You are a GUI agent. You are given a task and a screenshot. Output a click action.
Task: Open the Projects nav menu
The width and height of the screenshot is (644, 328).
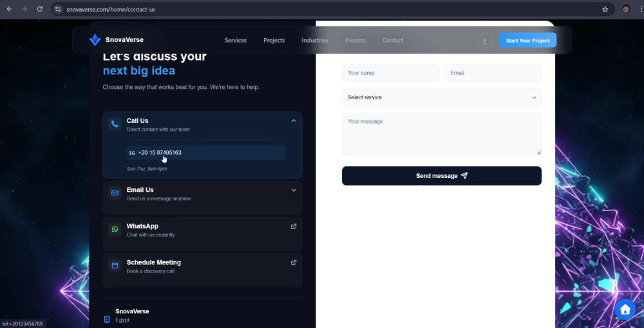pos(274,41)
